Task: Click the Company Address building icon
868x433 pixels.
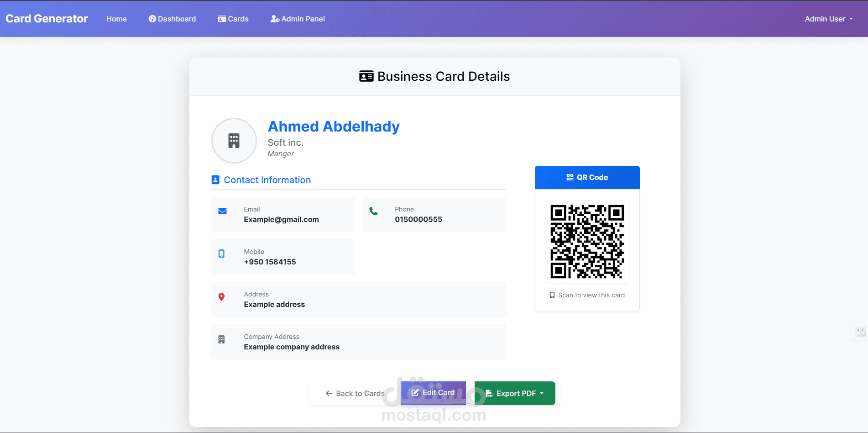Action: coord(221,339)
